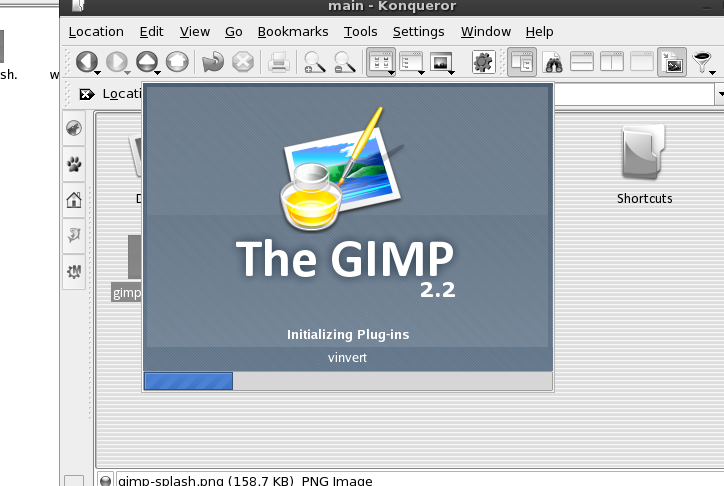
Task: Reload the current view
Action: click(213, 61)
